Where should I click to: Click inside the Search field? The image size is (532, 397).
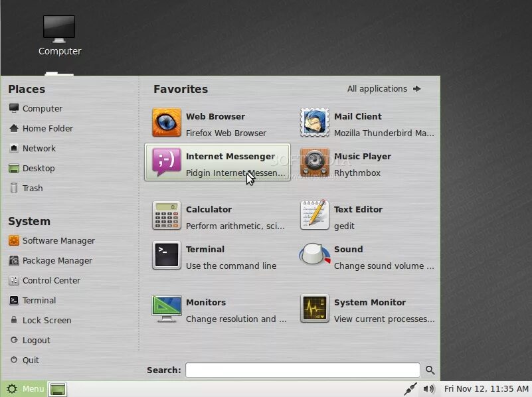(x=302, y=370)
